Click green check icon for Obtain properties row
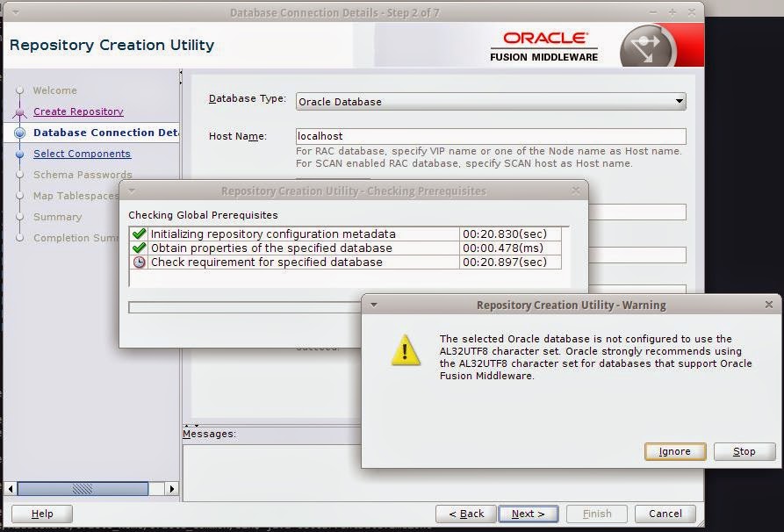784x532 pixels. pyautogui.click(x=139, y=248)
